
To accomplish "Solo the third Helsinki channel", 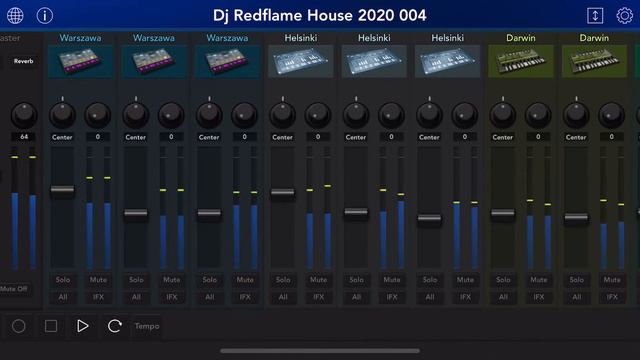I will (430, 280).
